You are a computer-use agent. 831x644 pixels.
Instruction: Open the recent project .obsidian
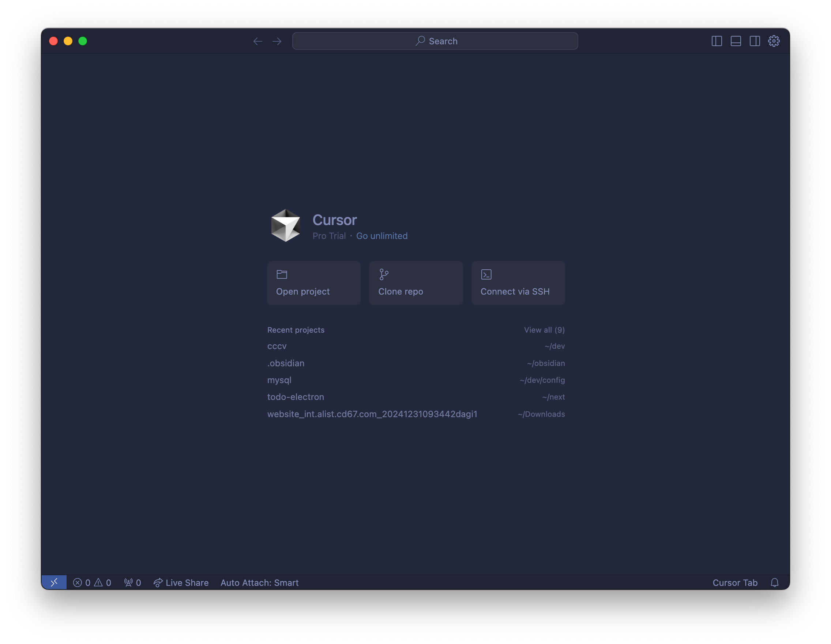[416, 363]
